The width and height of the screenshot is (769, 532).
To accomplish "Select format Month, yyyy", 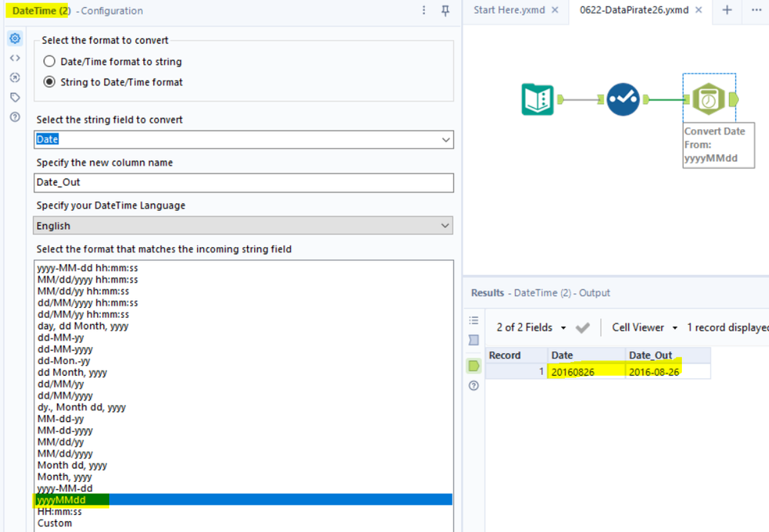I will click(x=65, y=477).
